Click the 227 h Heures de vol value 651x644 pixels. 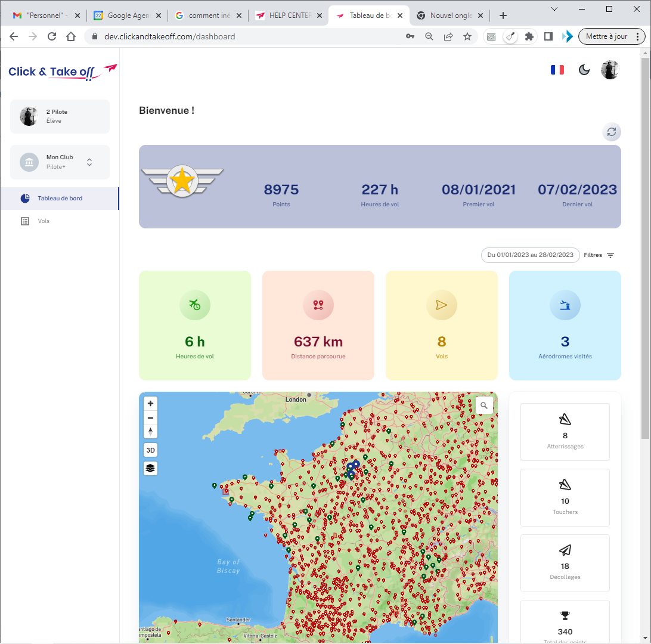point(380,190)
